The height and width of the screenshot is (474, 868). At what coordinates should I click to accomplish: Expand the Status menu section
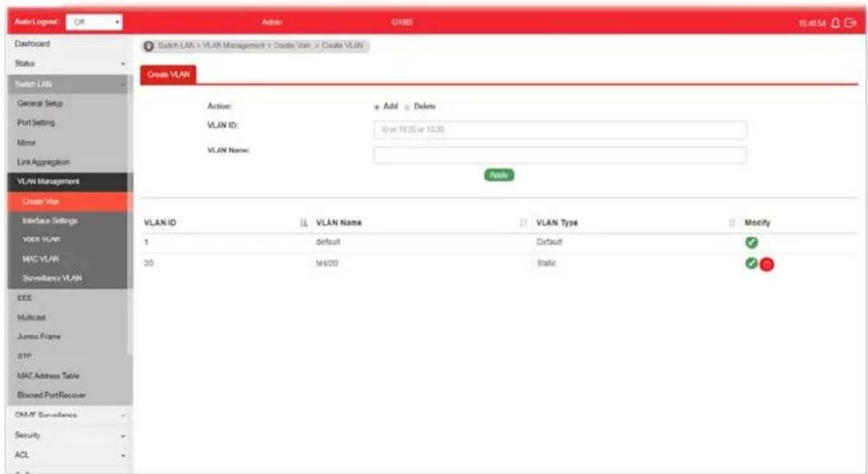click(69, 64)
